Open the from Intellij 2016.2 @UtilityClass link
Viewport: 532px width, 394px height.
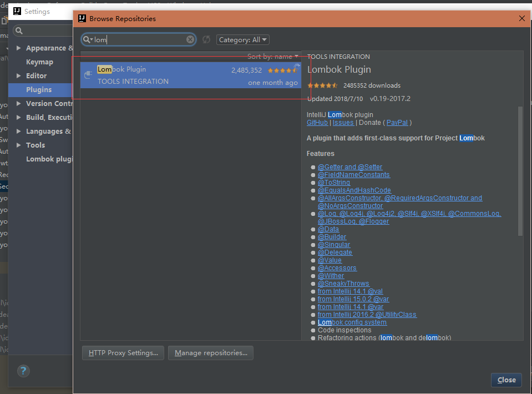(367, 315)
